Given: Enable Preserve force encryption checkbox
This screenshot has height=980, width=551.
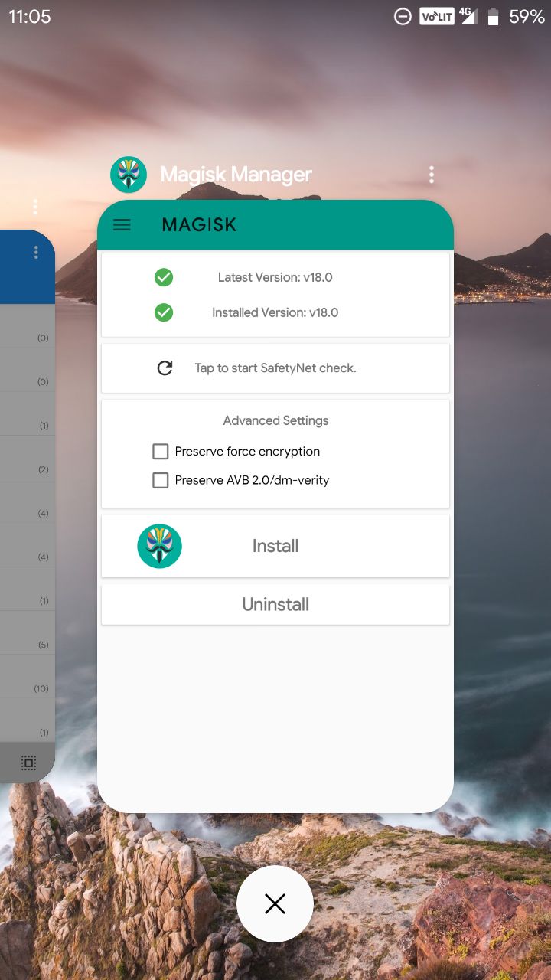Looking at the screenshot, I should pyautogui.click(x=160, y=452).
